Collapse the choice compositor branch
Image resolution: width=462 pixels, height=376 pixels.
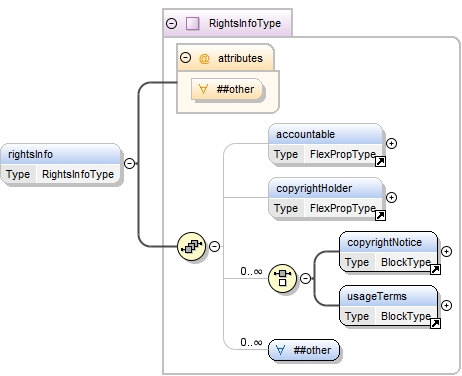[305, 278]
